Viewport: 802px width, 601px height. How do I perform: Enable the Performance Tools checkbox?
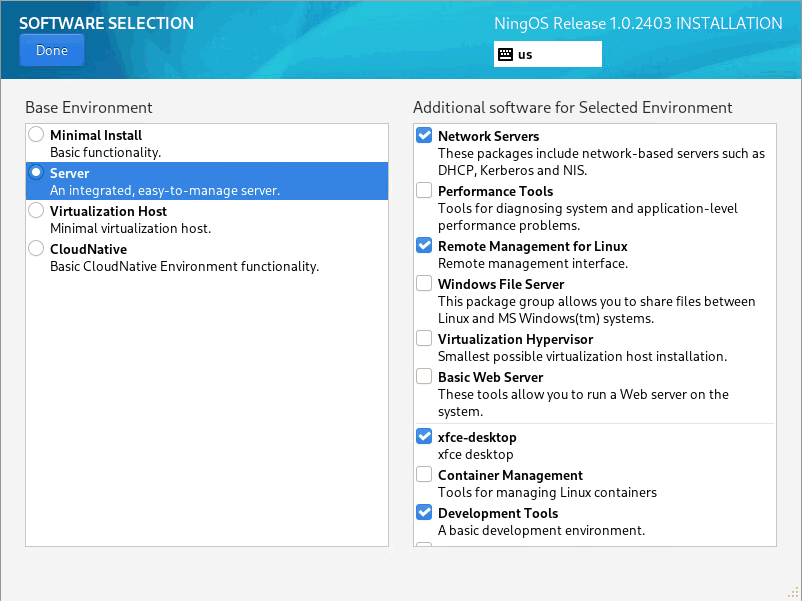[x=424, y=190]
